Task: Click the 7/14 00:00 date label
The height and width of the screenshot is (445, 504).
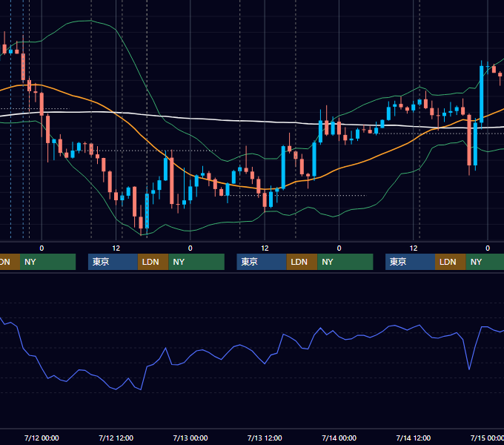Action: coord(339,438)
